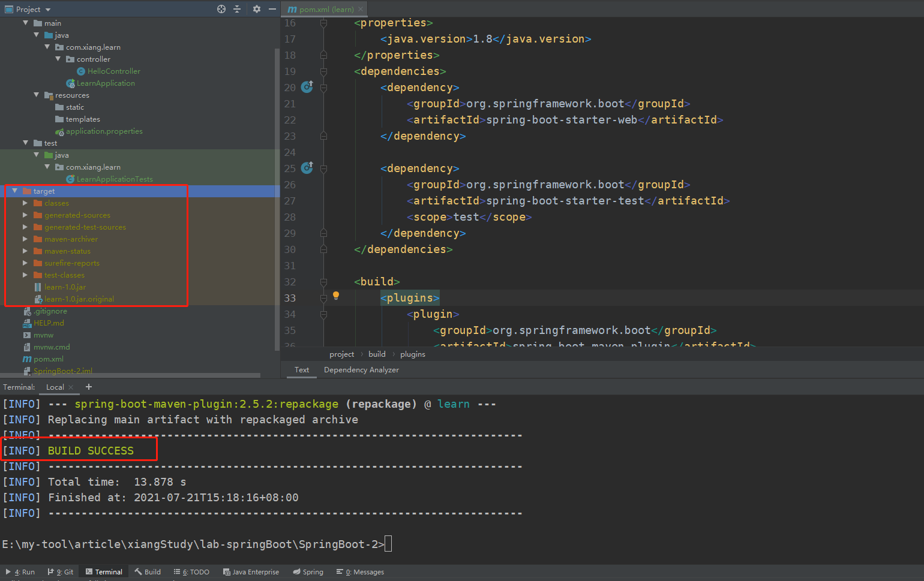Image resolution: width=924 pixels, height=581 pixels.
Task: Select learn-1.0.jar.original file
Action: pyautogui.click(x=79, y=299)
